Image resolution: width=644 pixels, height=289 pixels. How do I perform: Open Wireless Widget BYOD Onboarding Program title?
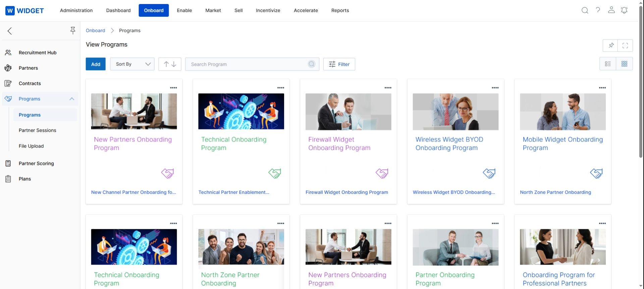click(449, 143)
